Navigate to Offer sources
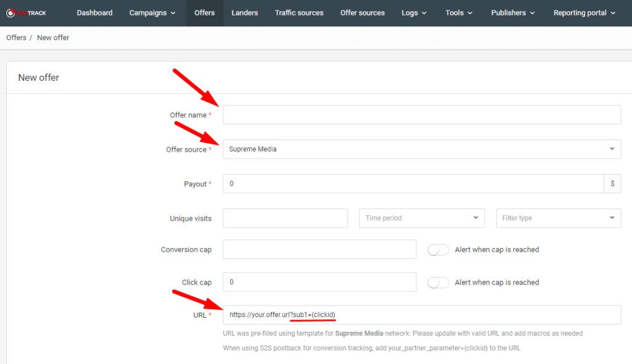 [362, 13]
